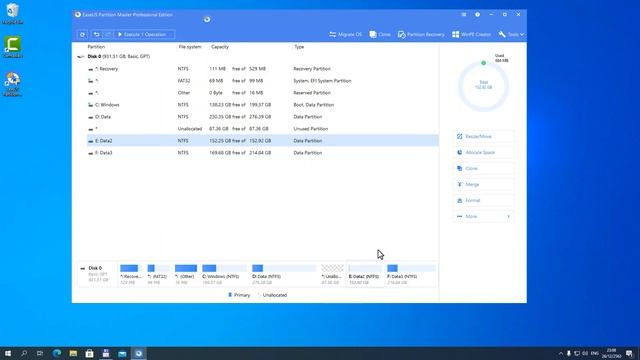
Task: Click the F: Data3 (NTFS) disk map block
Action: click(411, 274)
